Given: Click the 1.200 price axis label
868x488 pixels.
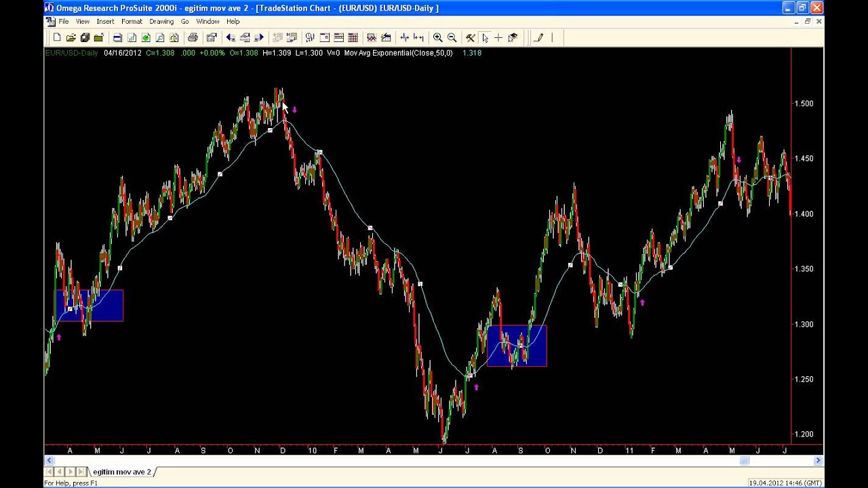Looking at the screenshot, I should [804, 434].
